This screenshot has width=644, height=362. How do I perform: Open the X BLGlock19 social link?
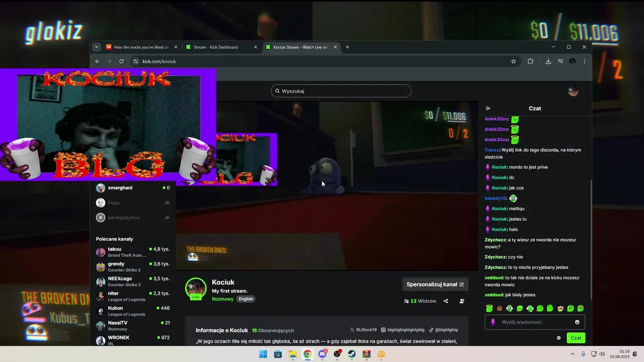[x=363, y=330]
